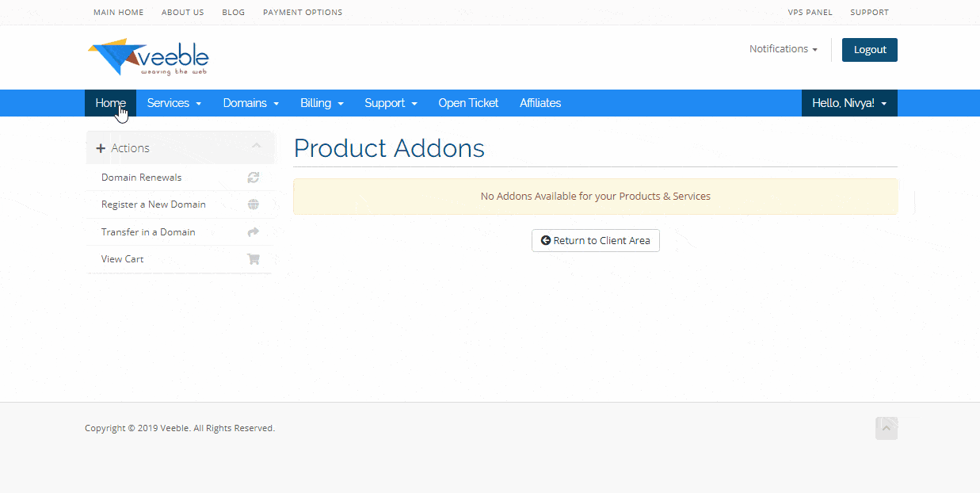
Task: Click the MAIN HOME top link
Action: coord(119,13)
